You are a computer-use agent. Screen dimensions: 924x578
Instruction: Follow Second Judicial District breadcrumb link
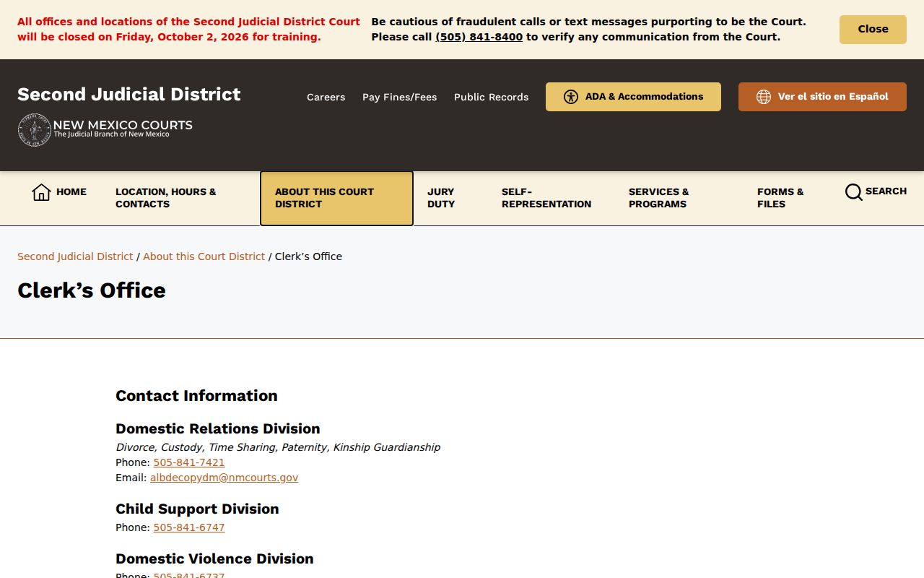[x=75, y=256]
